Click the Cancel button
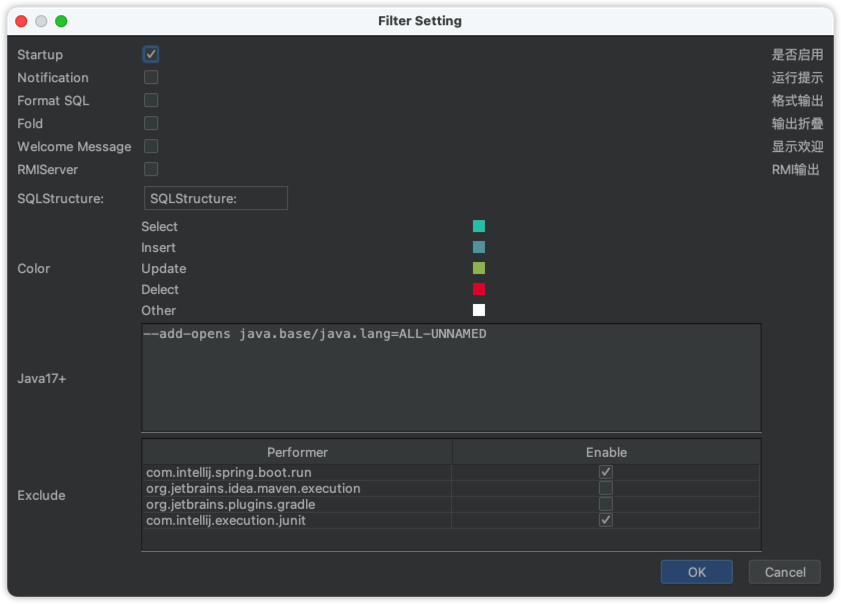The width and height of the screenshot is (841, 604). click(x=784, y=572)
